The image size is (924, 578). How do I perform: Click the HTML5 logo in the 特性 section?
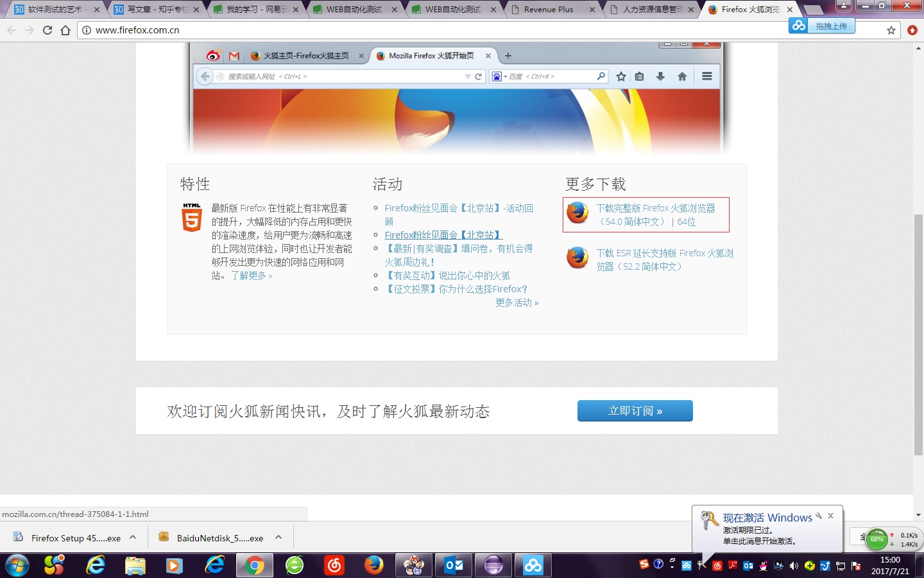coord(192,217)
